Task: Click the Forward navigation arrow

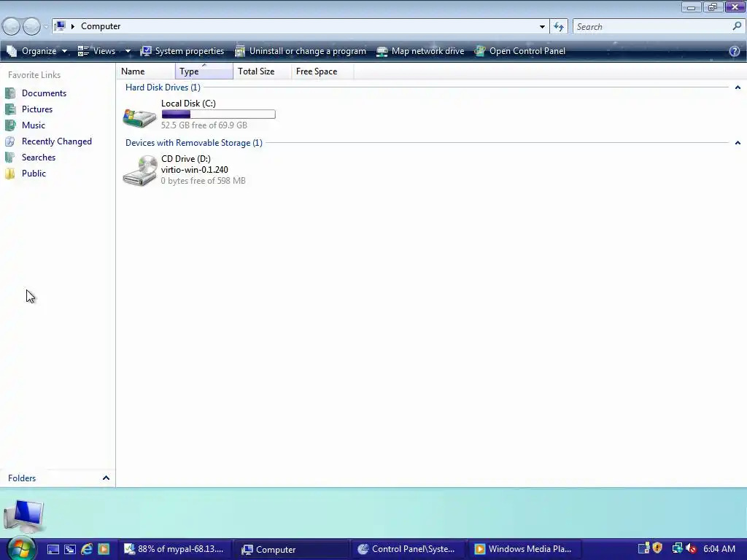Action: (x=31, y=26)
